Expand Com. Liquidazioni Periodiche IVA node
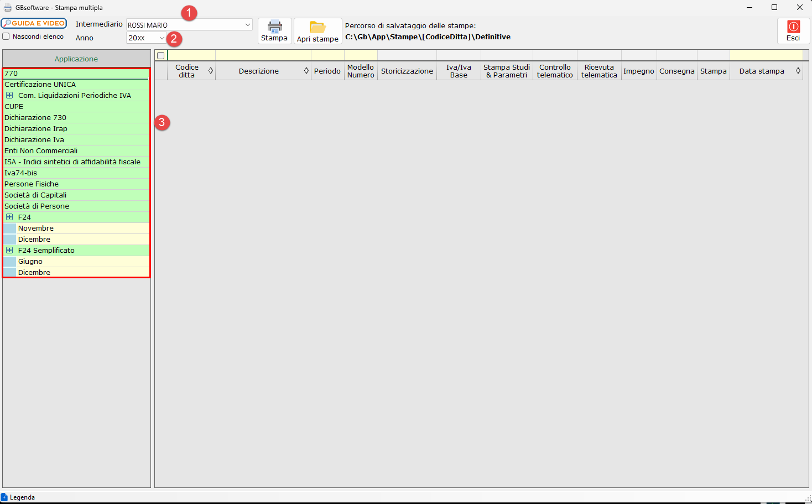This screenshot has height=504, width=812. point(9,95)
